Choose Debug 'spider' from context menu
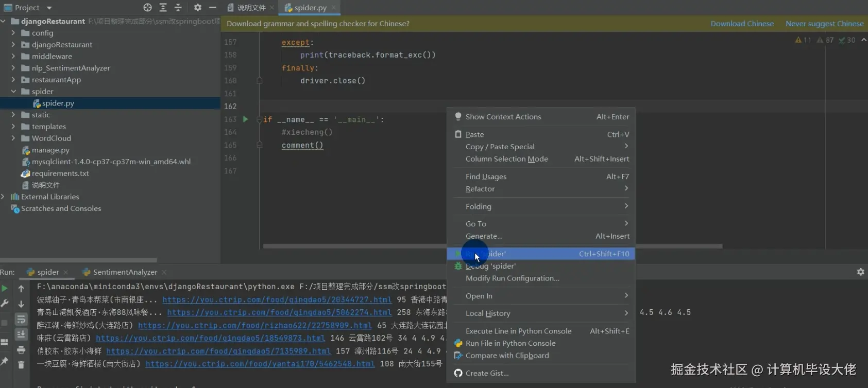868x388 pixels. click(541, 266)
